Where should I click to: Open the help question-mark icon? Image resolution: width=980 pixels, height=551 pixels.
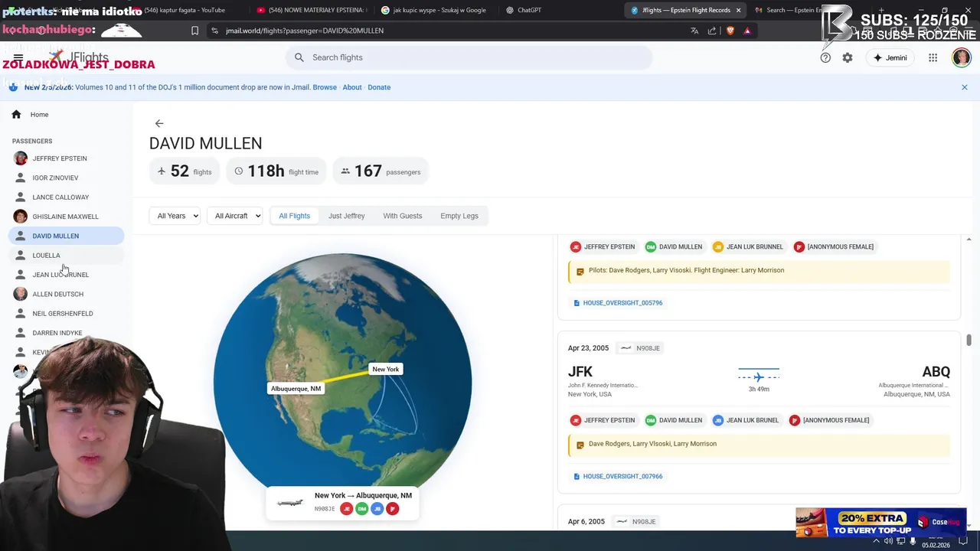coord(825,57)
